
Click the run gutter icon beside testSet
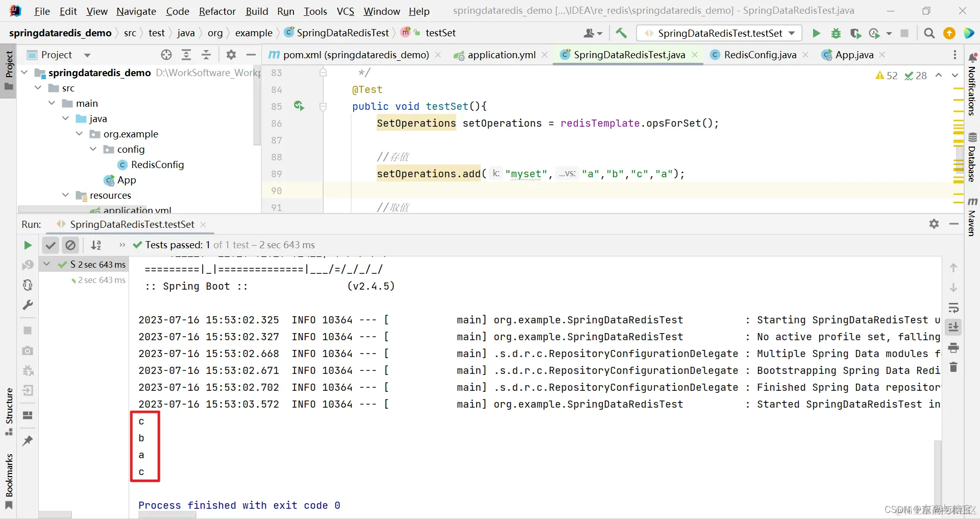point(299,106)
